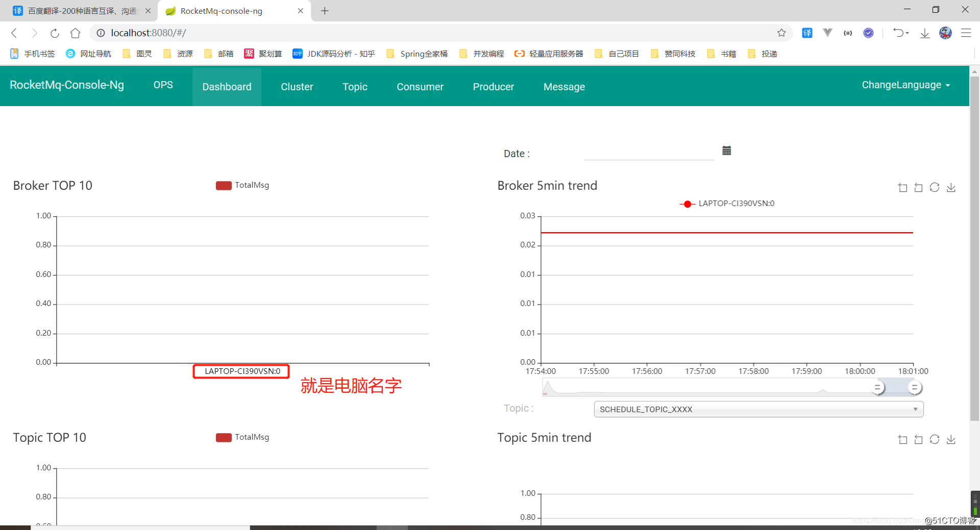
Task: Open the Topic page
Action: [355, 87]
